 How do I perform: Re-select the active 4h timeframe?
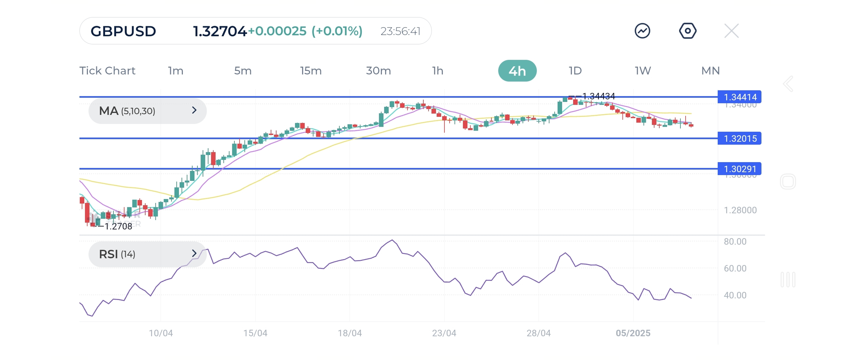pyautogui.click(x=517, y=71)
